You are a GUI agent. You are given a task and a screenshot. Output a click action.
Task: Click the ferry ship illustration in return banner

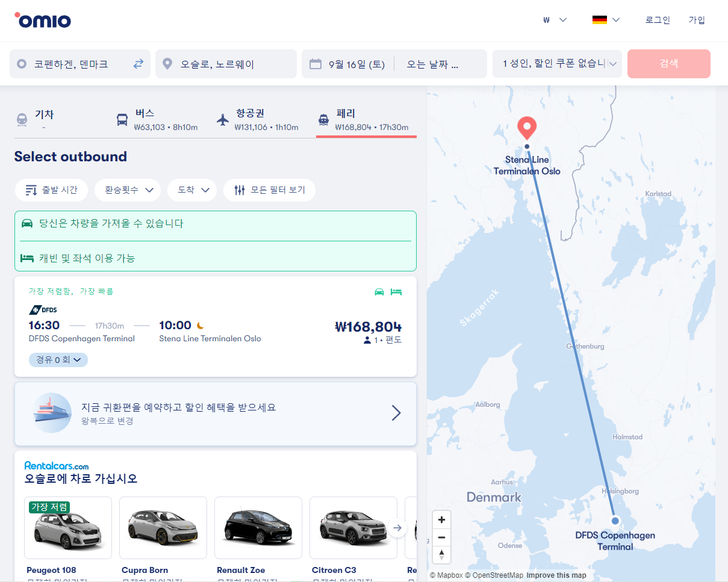point(52,413)
